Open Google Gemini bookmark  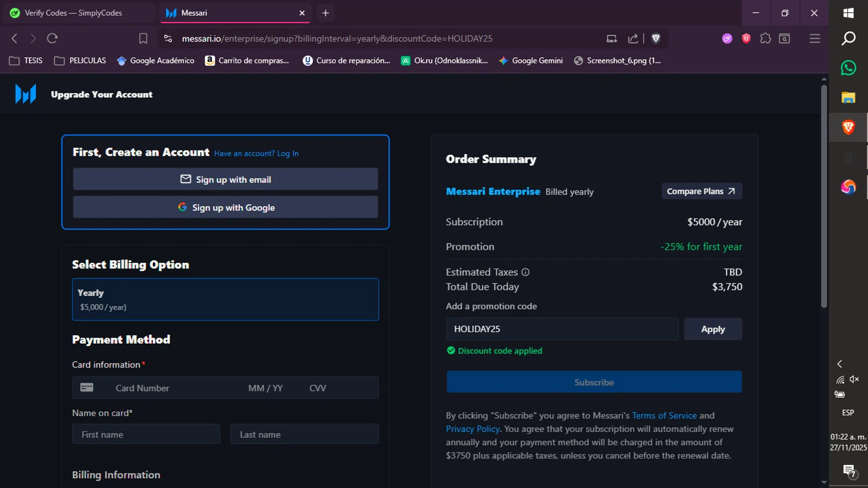pos(531,60)
